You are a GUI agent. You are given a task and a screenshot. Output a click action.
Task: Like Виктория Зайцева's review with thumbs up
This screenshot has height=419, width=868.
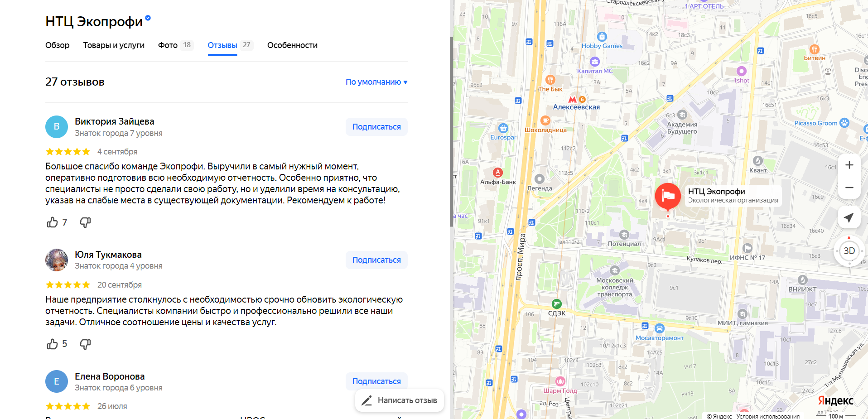point(52,222)
